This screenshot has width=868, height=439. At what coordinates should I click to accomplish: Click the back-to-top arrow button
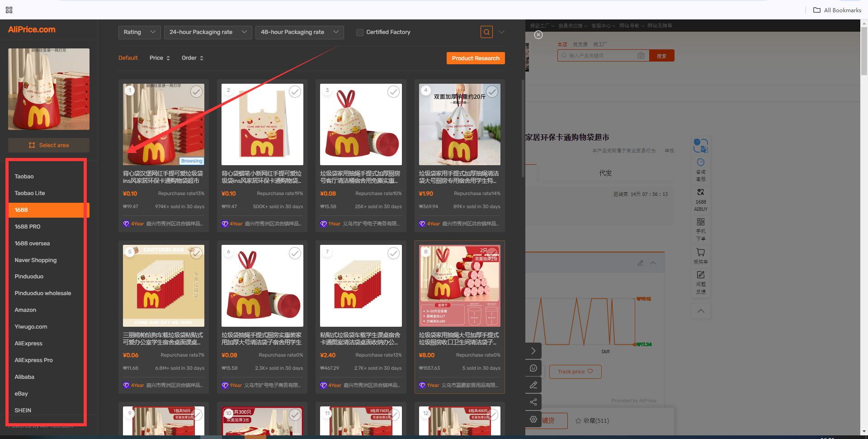pyautogui.click(x=701, y=311)
